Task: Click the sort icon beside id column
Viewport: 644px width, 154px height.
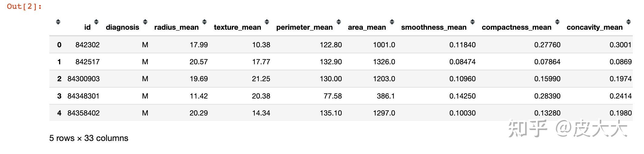Action: pos(96,22)
